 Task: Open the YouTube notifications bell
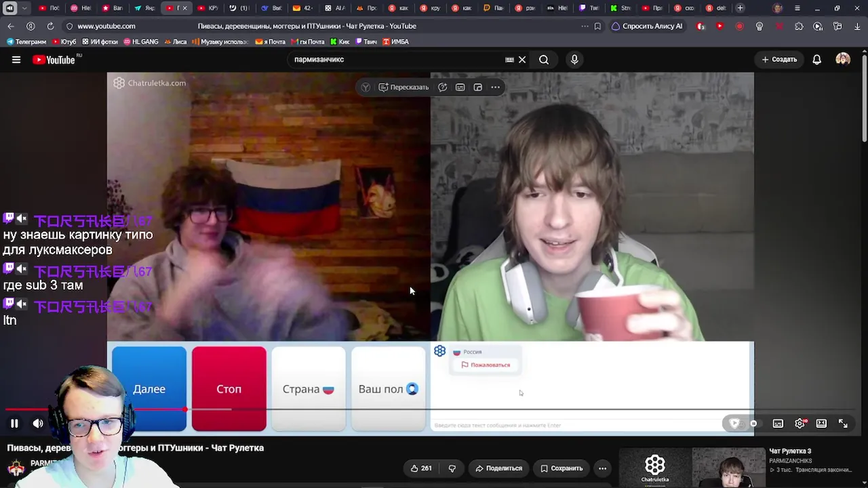(x=817, y=60)
